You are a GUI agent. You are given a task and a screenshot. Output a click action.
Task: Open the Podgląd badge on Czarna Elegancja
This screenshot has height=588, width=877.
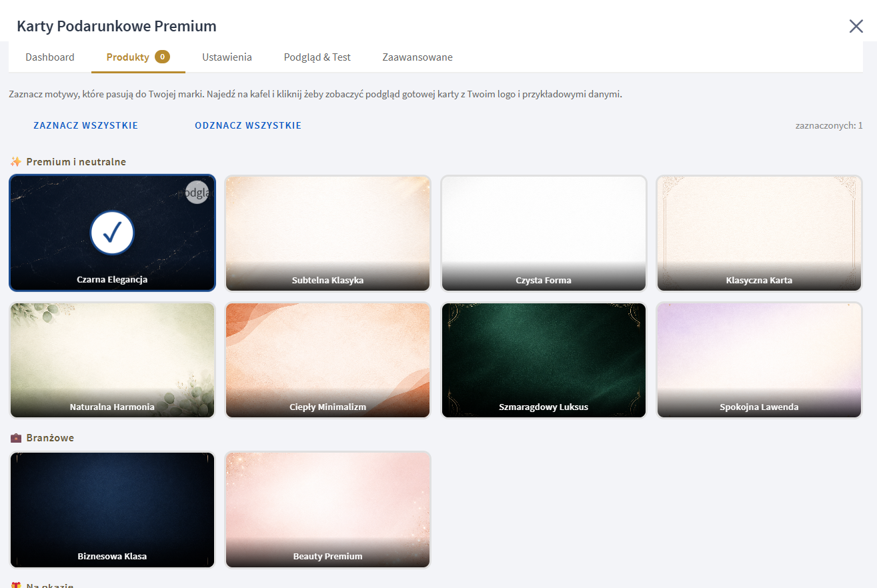click(196, 193)
